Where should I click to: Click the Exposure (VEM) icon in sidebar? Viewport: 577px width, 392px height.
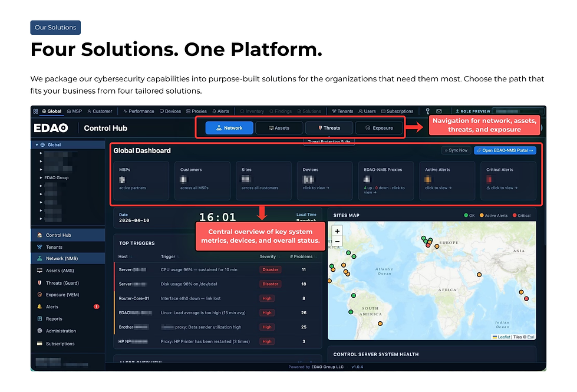pos(39,295)
